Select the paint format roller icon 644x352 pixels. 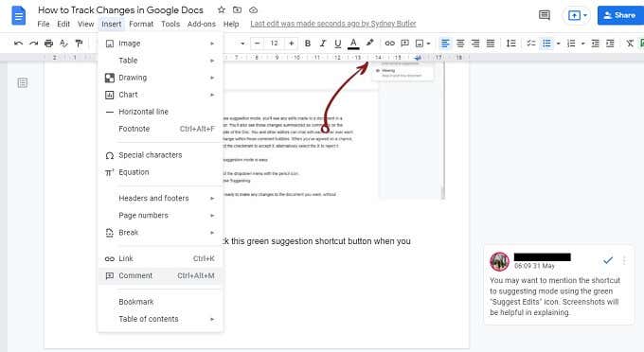pyautogui.click(x=80, y=44)
